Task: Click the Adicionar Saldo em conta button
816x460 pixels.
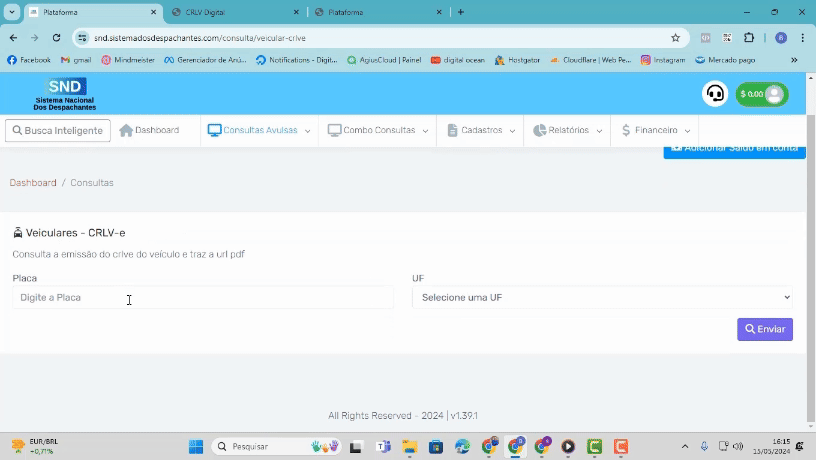Action: tap(734, 149)
